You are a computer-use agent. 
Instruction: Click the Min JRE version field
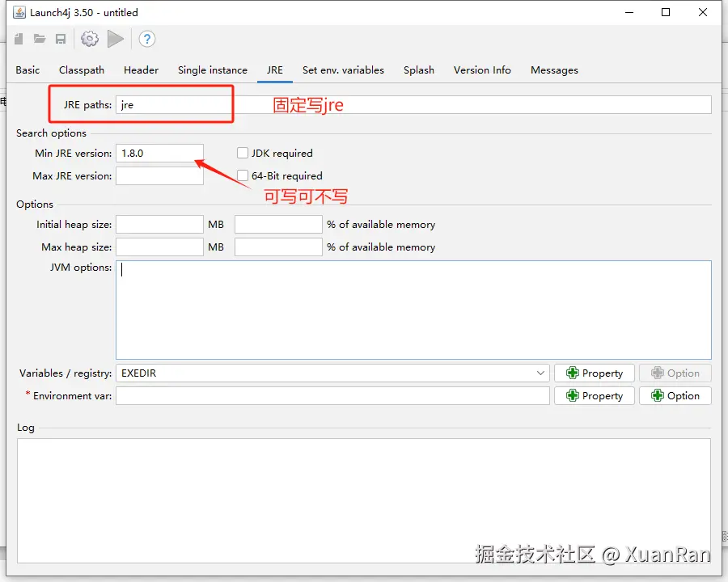pos(159,153)
